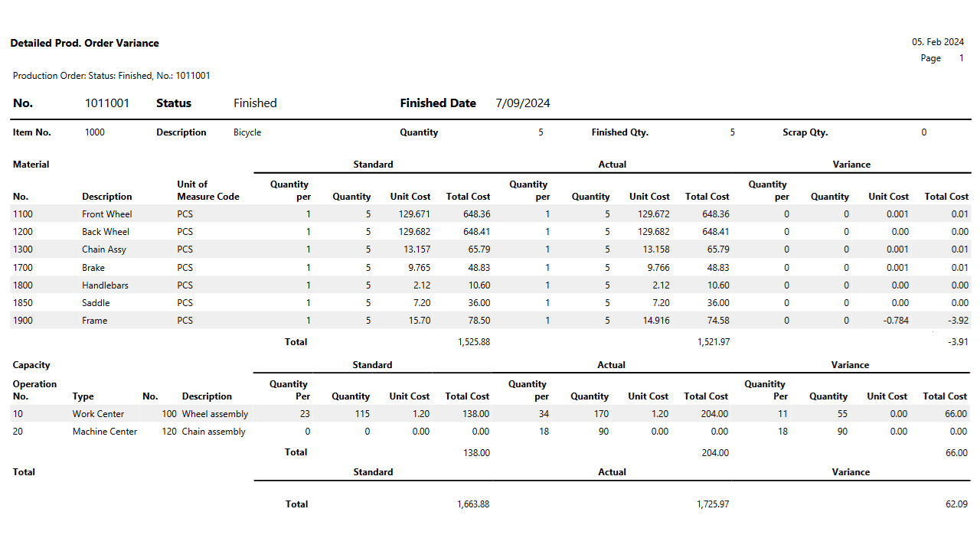Click Handlebars actual total cost 10.60
Screen dimensions: 980x551
(x=718, y=285)
